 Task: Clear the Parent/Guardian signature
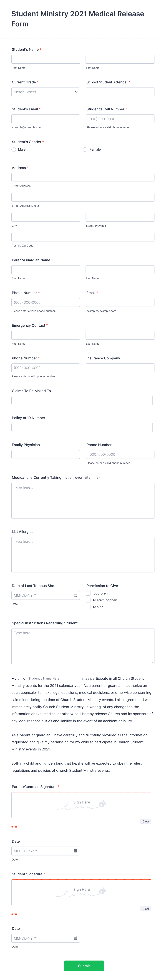[x=146, y=821]
